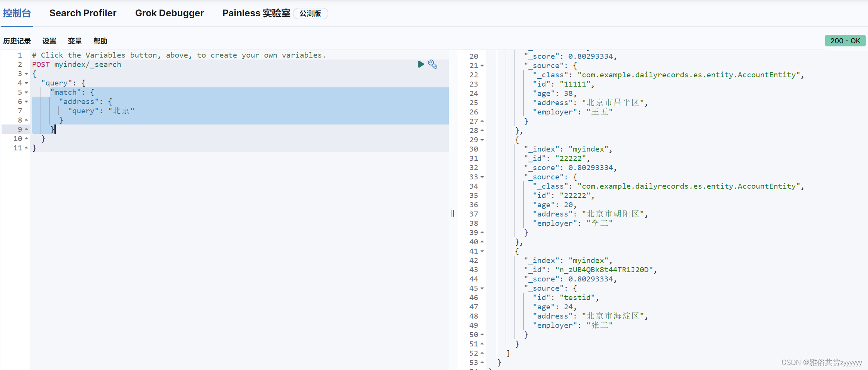Click _class value on output line 22

[689, 75]
